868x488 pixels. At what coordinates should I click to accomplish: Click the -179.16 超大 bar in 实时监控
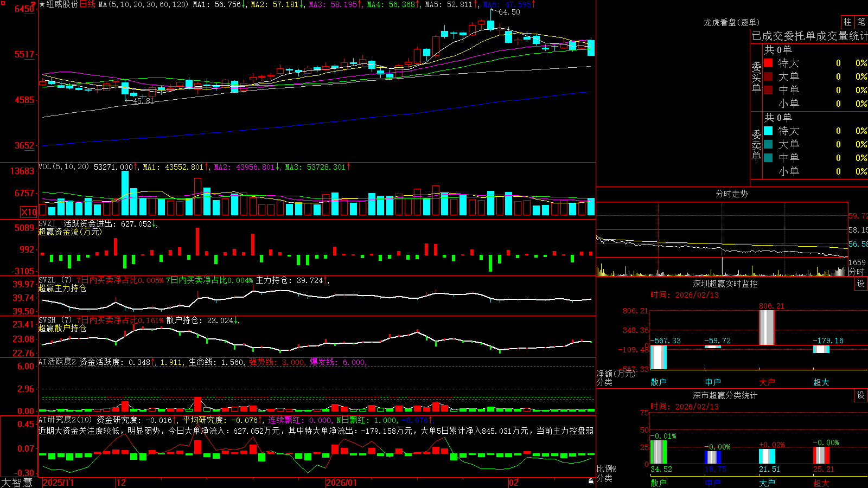[x=821, y=349]
